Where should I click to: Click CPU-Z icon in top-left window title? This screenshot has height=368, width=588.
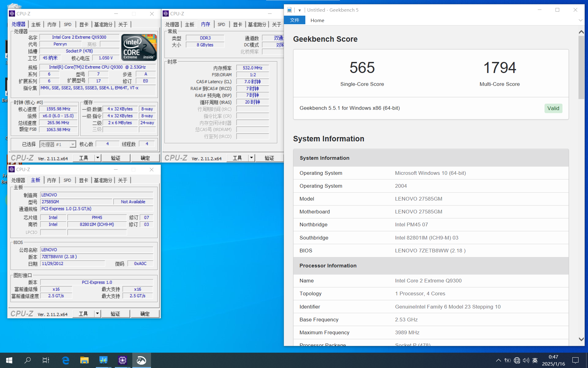pos(12,13)
